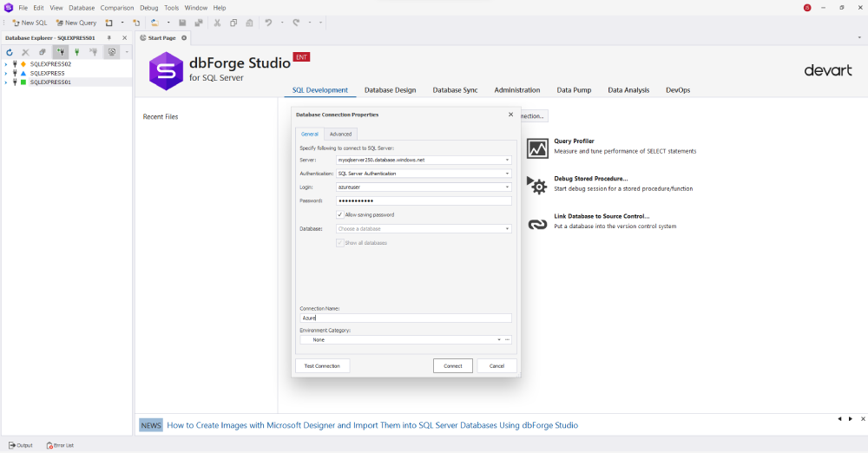Viewport: 868px width, 453px height.
Task: Open the Error List panel
Action: tap(60, 445)
